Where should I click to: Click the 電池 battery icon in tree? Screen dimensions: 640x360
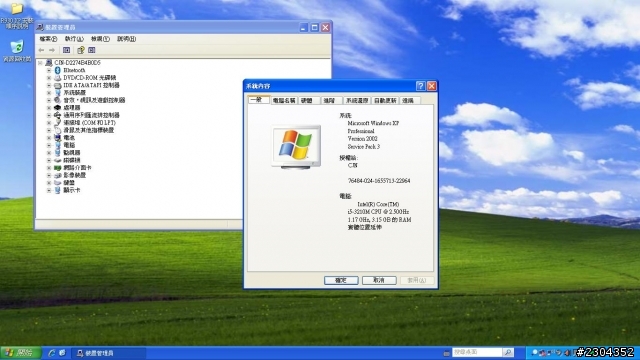[58, 138]
